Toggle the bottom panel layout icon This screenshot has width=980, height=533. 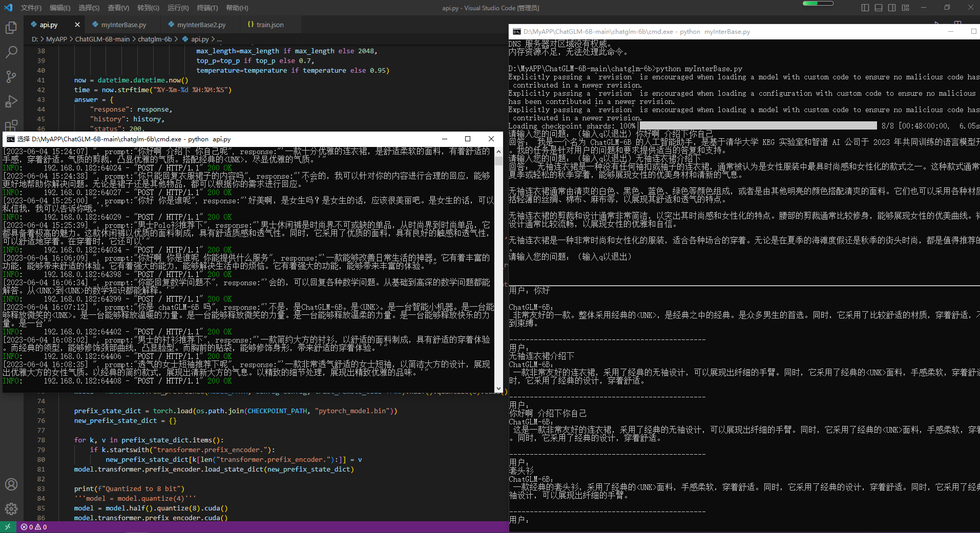point(879,8)
